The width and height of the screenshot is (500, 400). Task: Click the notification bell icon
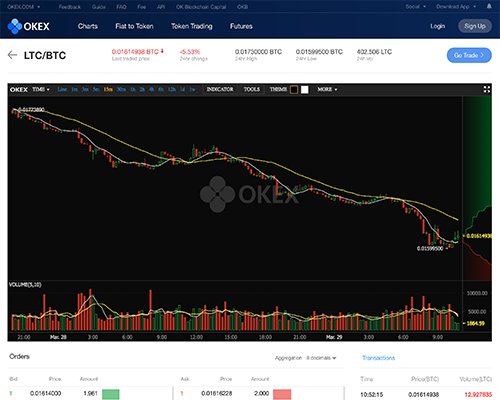[489, 6]
